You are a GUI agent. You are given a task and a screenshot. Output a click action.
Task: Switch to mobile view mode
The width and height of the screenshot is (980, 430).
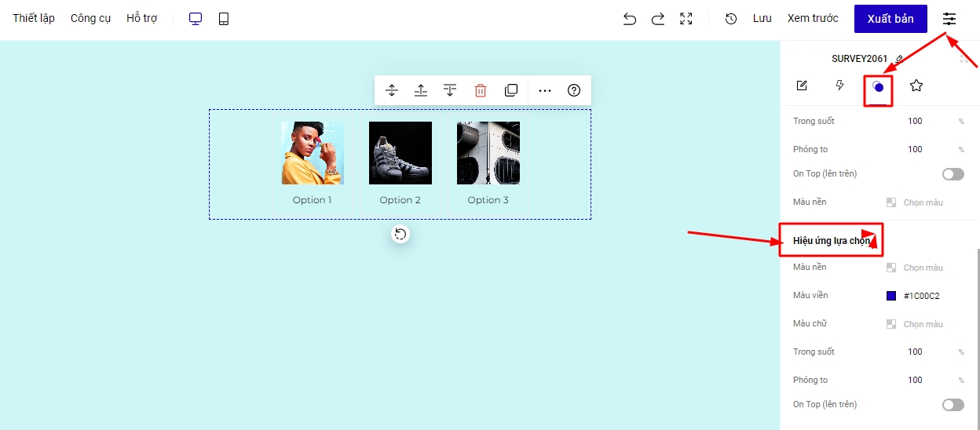click(224, 19)
